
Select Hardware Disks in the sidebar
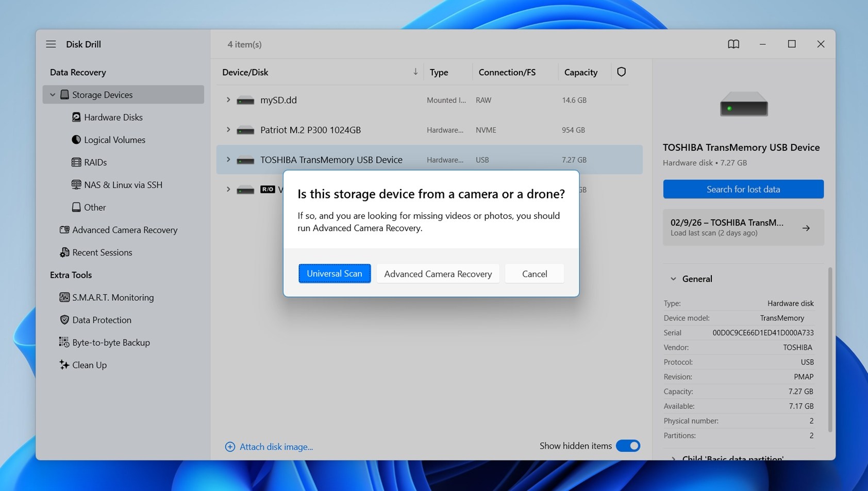113,117
